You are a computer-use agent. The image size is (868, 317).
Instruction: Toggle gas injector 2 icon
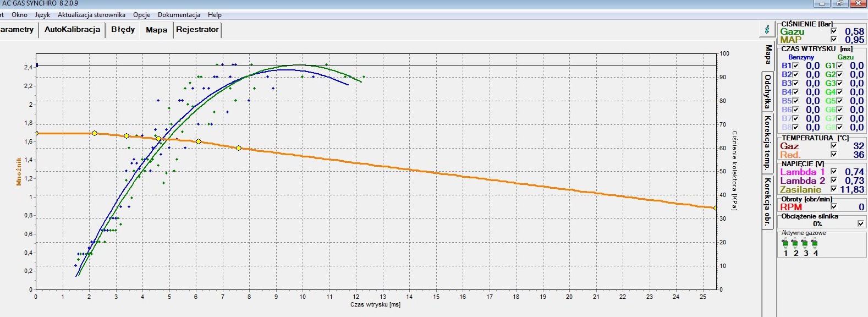tap(795, 243)
